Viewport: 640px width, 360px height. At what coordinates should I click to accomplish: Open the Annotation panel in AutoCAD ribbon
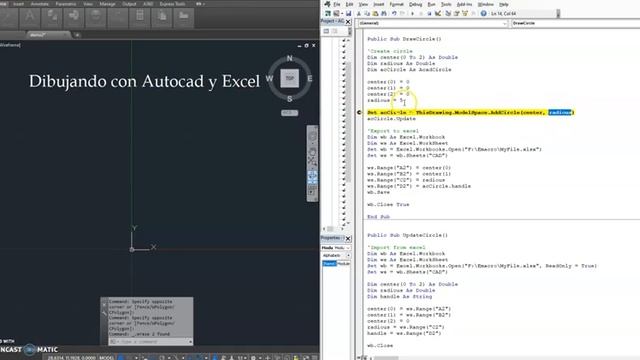coord(30,18)
